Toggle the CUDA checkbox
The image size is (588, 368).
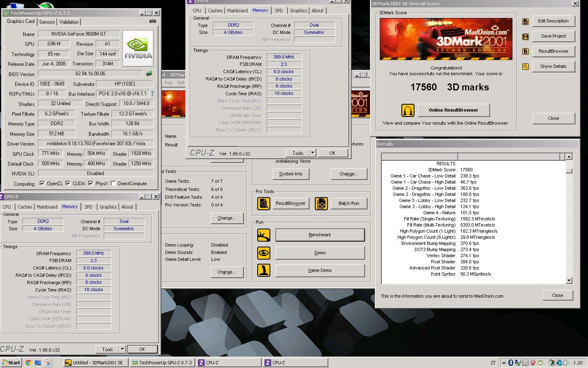click(x=68, y=184)
